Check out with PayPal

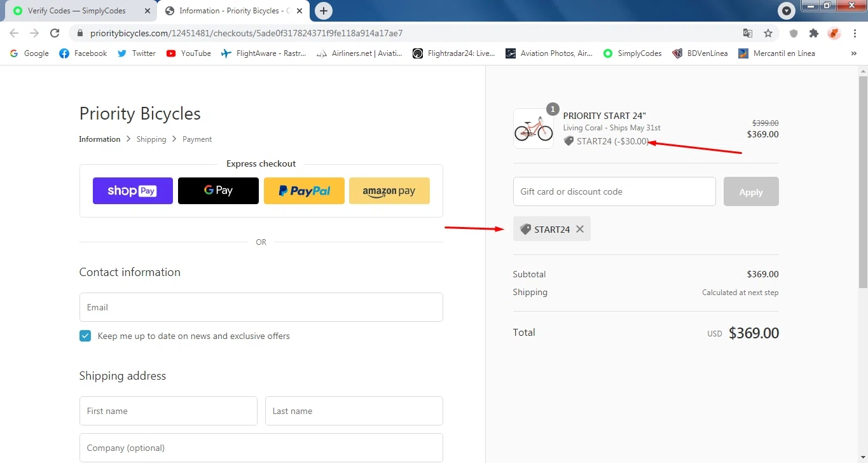click(304, 191)
